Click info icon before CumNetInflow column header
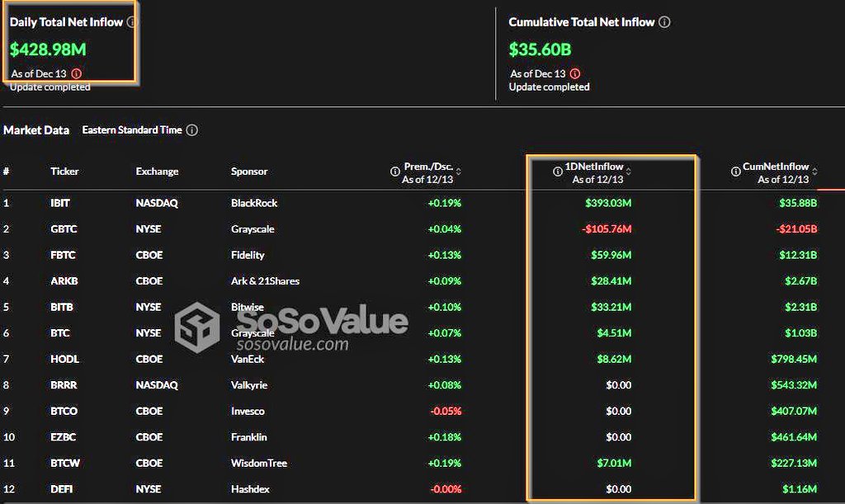 click(735, 172)
